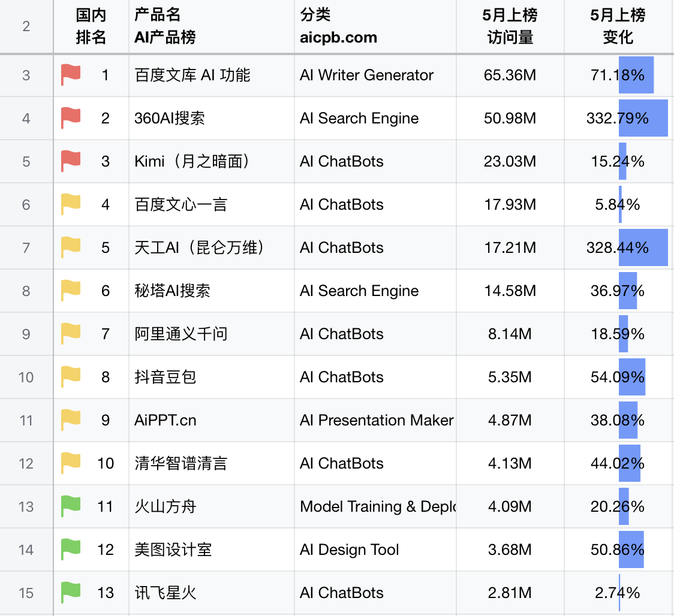Viewport: 674px width, 616px height.
Task: Select the 讯飞星火 cell
Action: click(212, 593)
